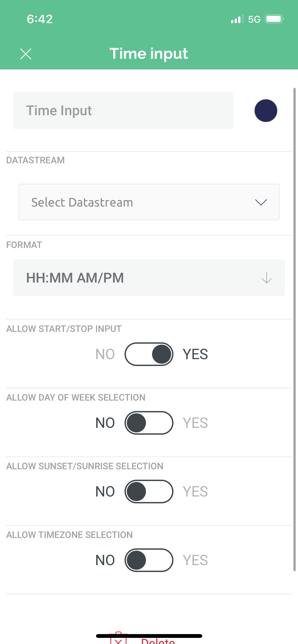Click the format down-arrow icon

(266, 278)
